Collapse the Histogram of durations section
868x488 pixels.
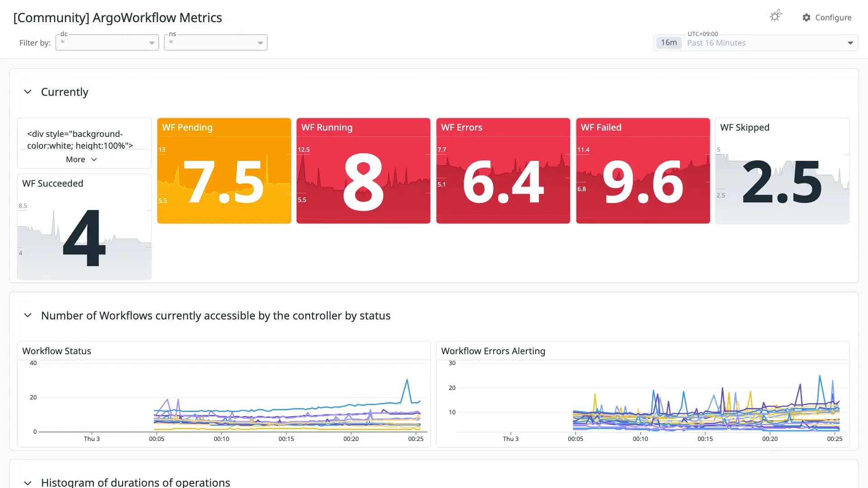pos(28,483)
